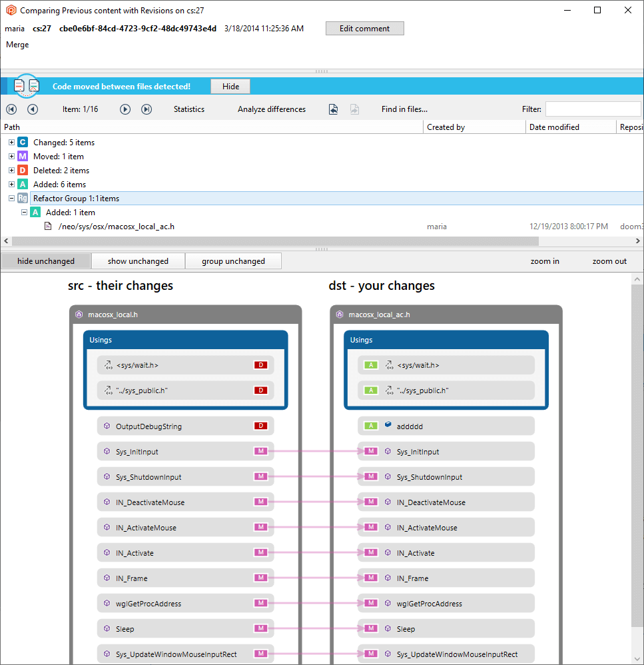Click the A badge on dst "../sys_public.h"

pyautogui.click(x=371, y=390)
